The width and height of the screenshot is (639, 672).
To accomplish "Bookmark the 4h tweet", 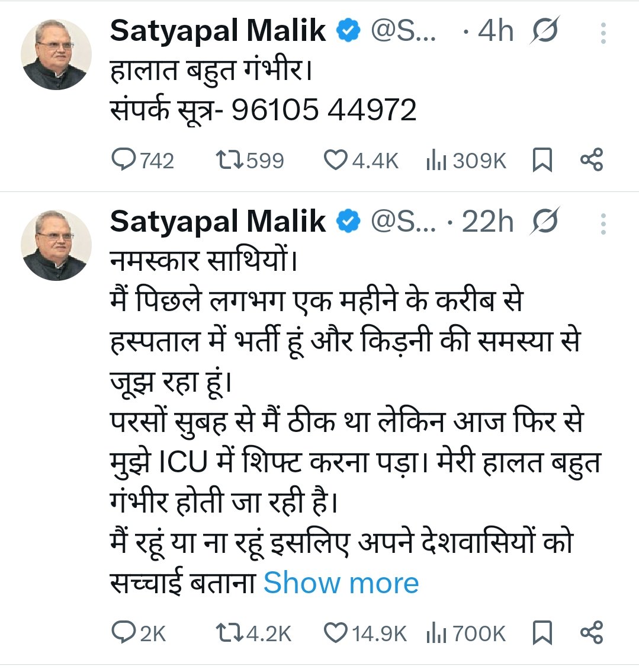I will 542,160.
